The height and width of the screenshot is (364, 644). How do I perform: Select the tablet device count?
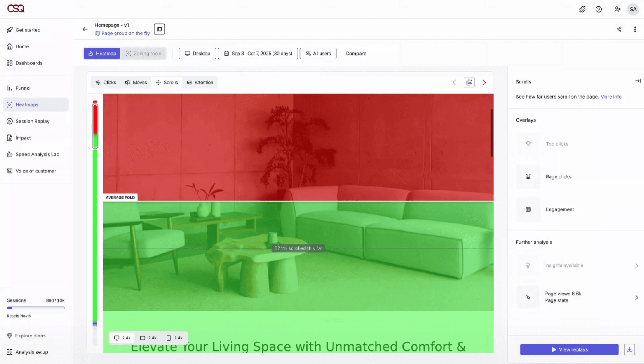click(148, 338)
